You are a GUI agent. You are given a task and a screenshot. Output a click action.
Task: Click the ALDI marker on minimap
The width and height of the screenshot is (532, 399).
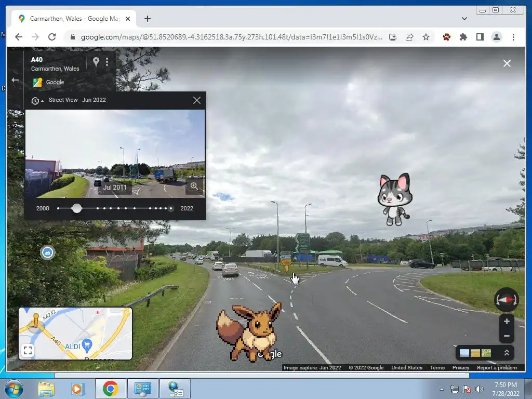click(87, 345)
